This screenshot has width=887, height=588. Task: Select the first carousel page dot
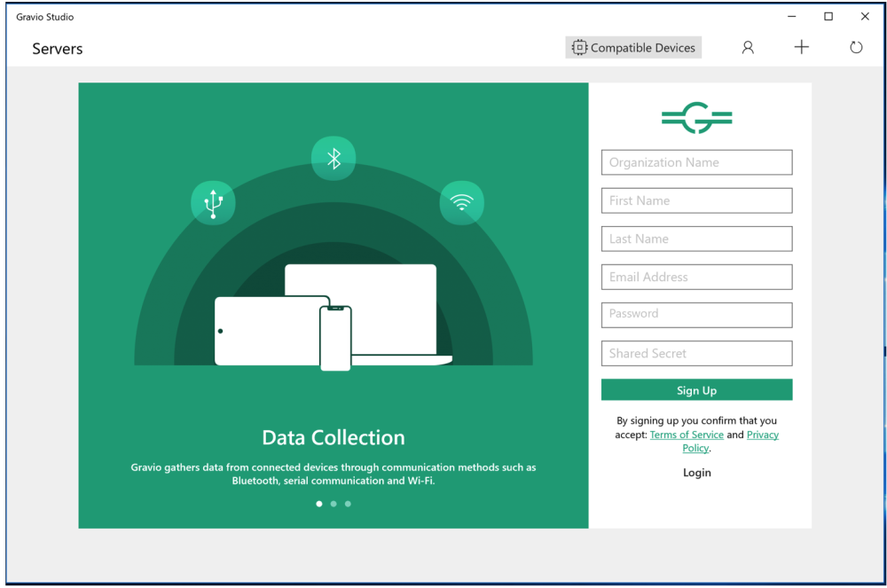pyautogui.click(x=319, y=504)
